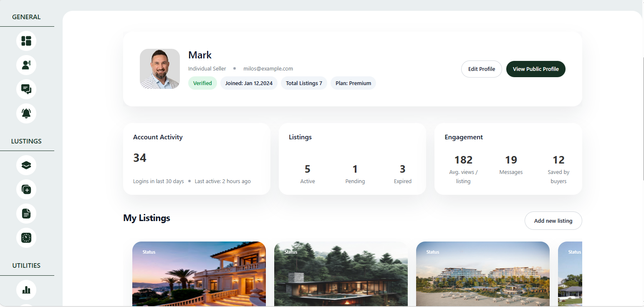The width and height of the screenshot is (644, 307).
Task: Open the messages chat bubble icon
Action: point(26,89)
